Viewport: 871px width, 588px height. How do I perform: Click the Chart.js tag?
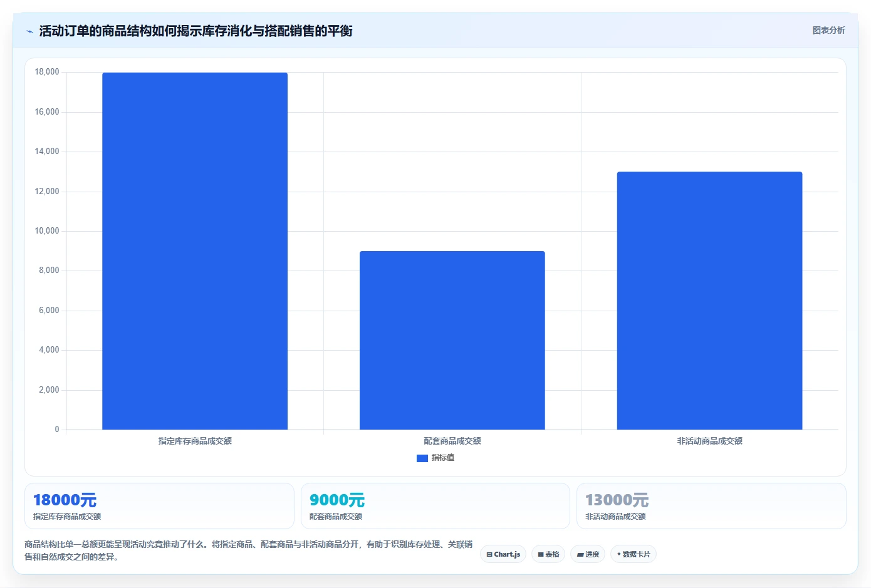click(x=503, y=554)
